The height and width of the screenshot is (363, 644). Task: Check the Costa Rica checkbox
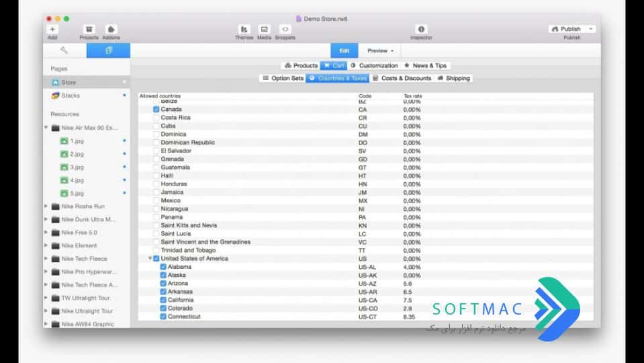coord(156,118)
